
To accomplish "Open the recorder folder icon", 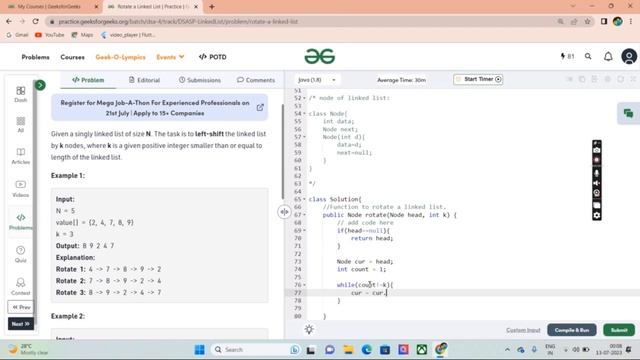I will (597, 205).
